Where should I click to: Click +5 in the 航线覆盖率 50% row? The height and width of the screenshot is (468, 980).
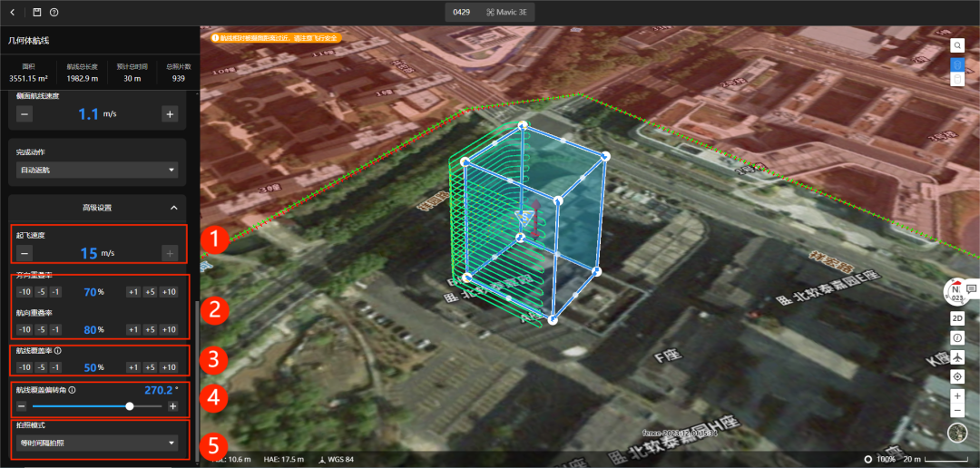click(x=150, y=366)
